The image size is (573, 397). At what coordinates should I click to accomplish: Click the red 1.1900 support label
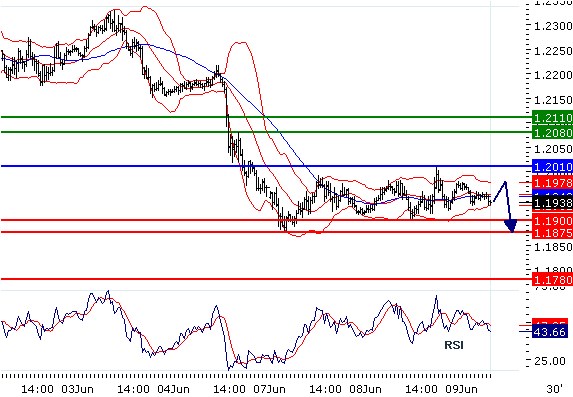(553, 220)
